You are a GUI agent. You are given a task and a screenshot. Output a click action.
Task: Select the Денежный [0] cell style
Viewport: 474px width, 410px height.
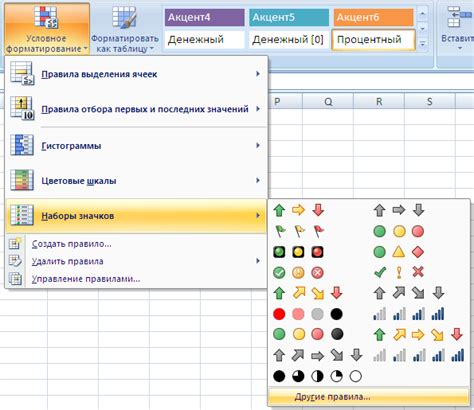click(289, 40)
